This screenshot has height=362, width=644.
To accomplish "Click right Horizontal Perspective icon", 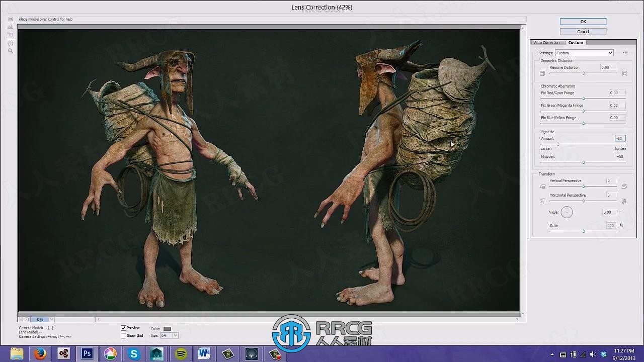I will (624, 201).
